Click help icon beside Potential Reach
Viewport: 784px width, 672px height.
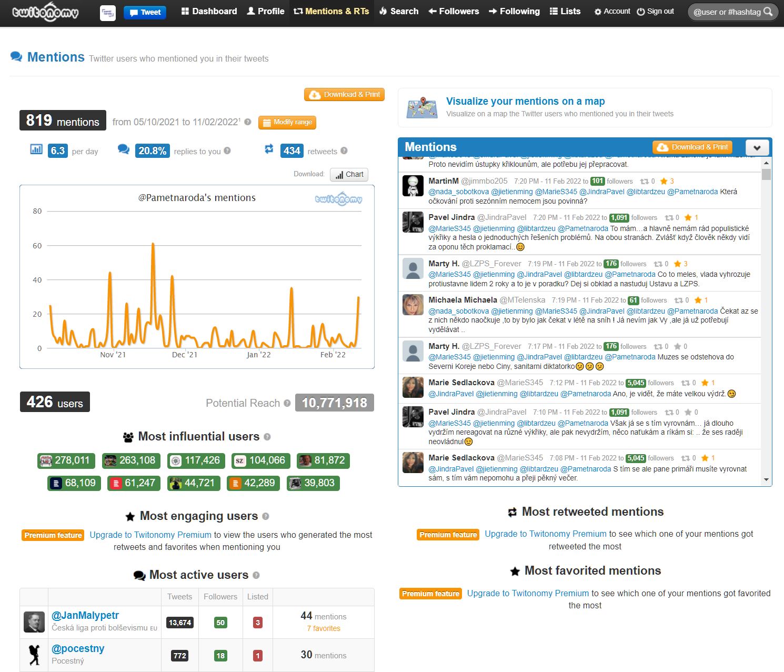pyautogui.click(x=287, y=403)
